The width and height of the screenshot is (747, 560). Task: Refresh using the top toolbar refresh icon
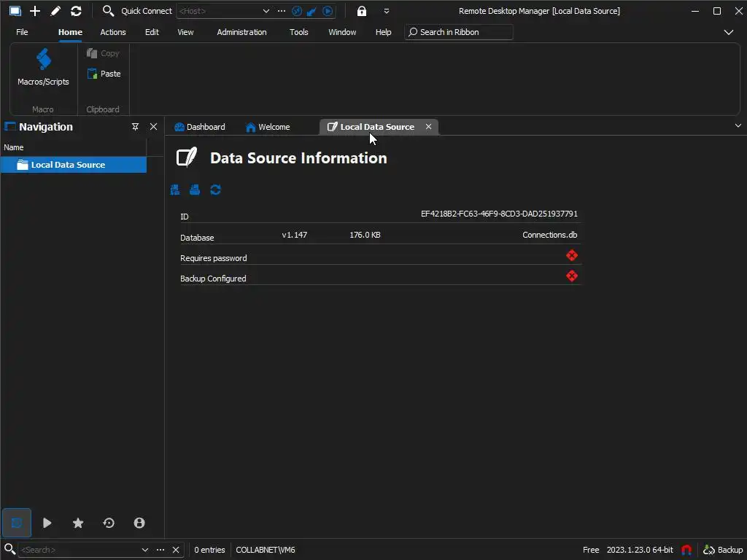coord(76,10)
